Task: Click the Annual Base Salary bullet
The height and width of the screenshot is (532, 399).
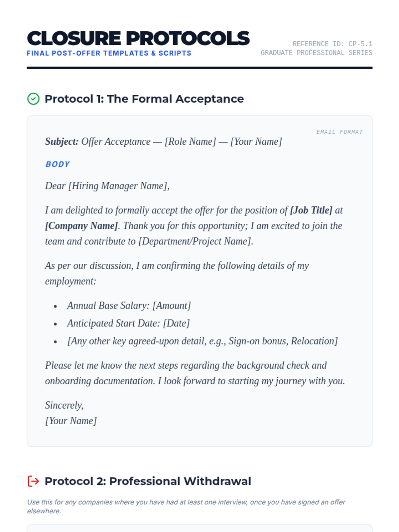Action: (x=129, y=306)
